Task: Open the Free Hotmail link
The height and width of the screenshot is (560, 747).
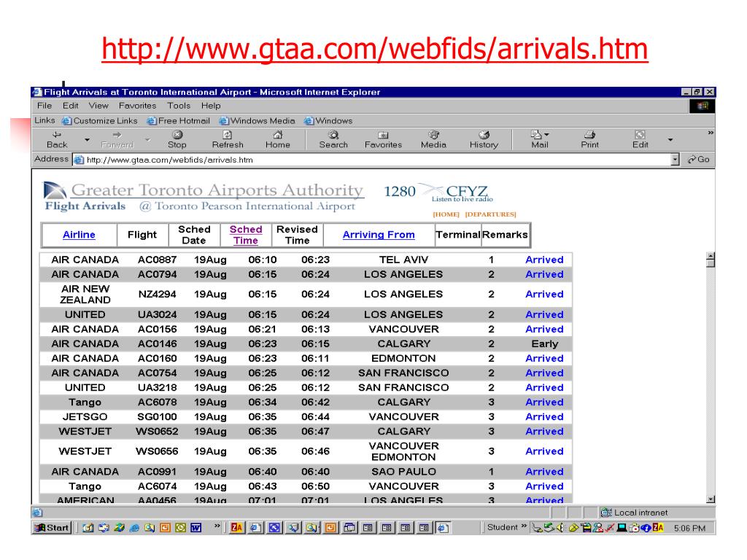Action: tap(179, 121)
